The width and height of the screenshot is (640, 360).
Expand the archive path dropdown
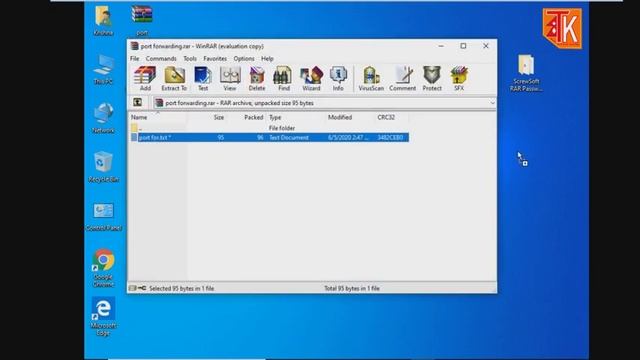coord(492,103)
